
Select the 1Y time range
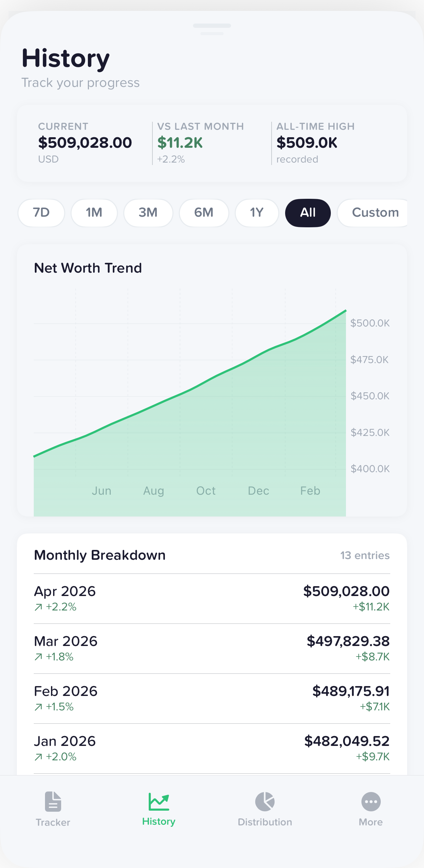[257, 213]
